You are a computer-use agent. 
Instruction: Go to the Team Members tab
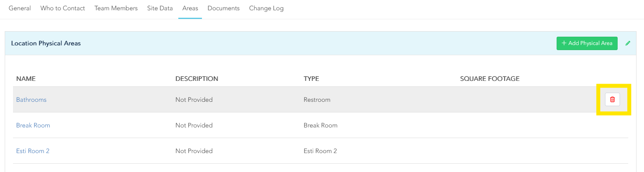(x=116, y=8)
